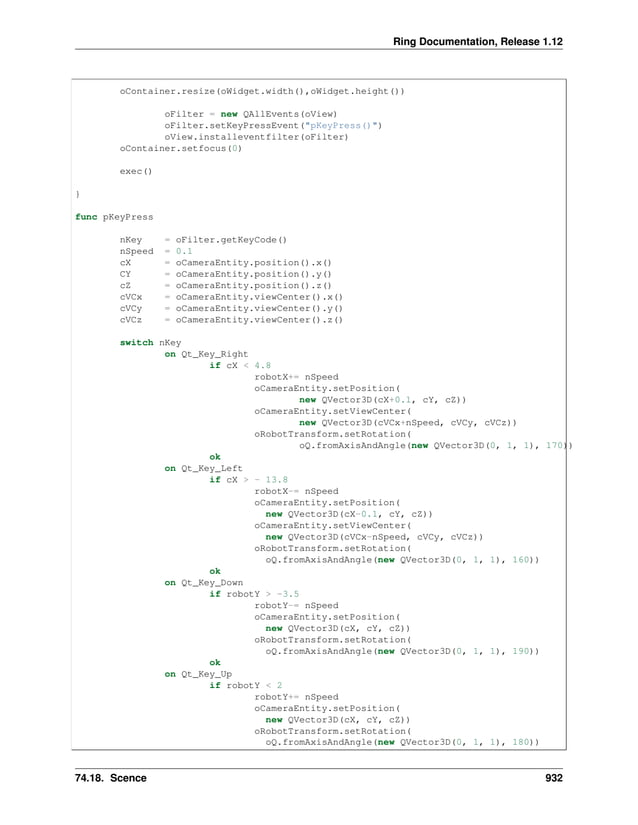The width and height of the screenshot is (638, 825).
Task: Click the line 'exec()'
Action: (136, 171)
